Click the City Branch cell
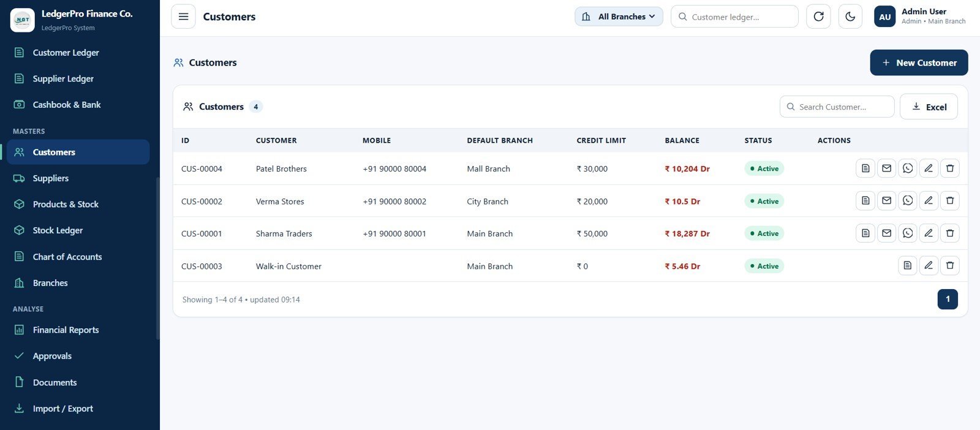The image size is (980, 430). click(x=488, y=202)
